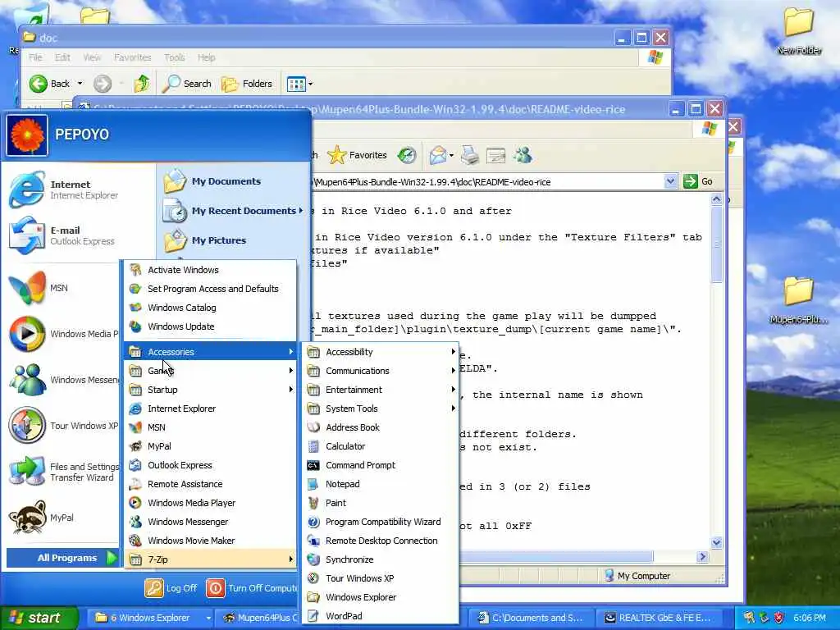
Task: Click the Start button on taskbar
Action: click(x=39, y=618)
